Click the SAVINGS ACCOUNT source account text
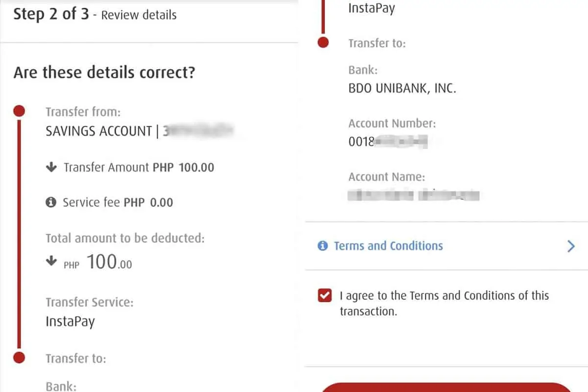588x392 pixels. pyautogui.click(x=98, y=131)
